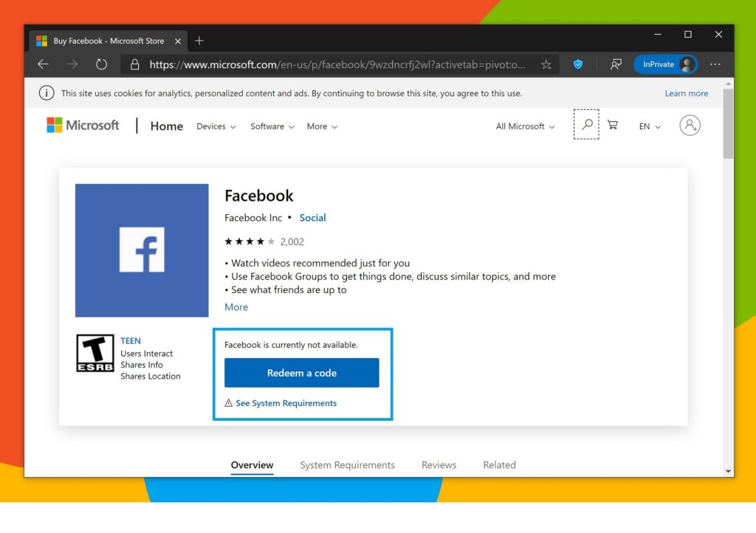Open the InPrivate profile button

click(x=665, y=64)
